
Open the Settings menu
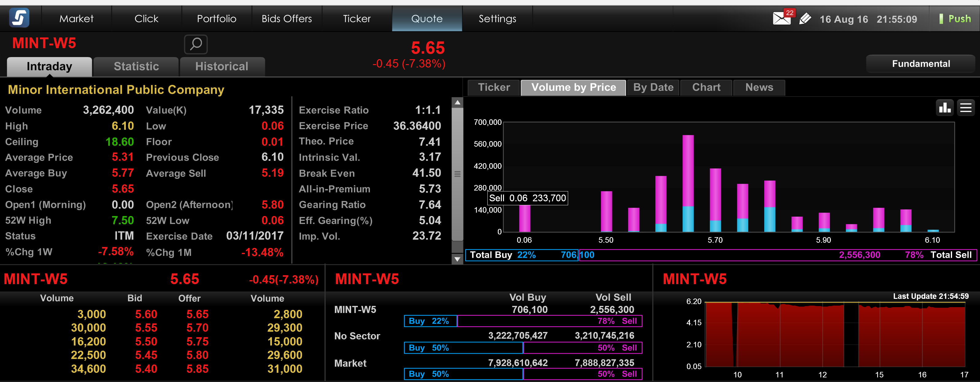497,19
